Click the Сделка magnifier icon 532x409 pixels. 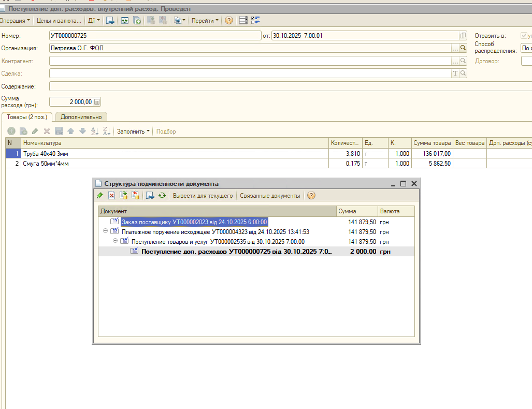463,73
